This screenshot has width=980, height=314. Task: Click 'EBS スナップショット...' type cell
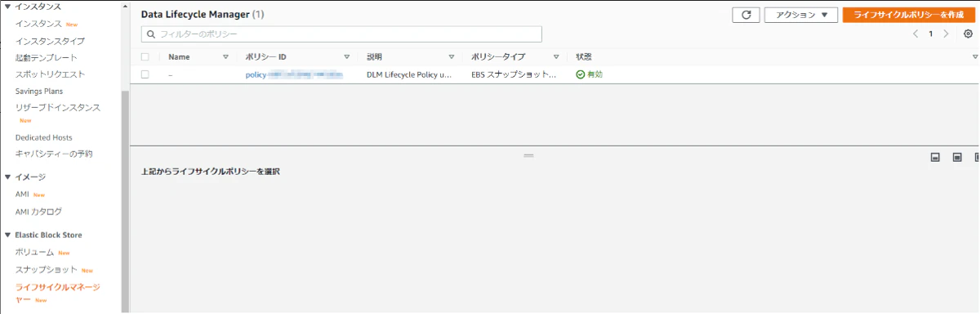pos(514,74)
